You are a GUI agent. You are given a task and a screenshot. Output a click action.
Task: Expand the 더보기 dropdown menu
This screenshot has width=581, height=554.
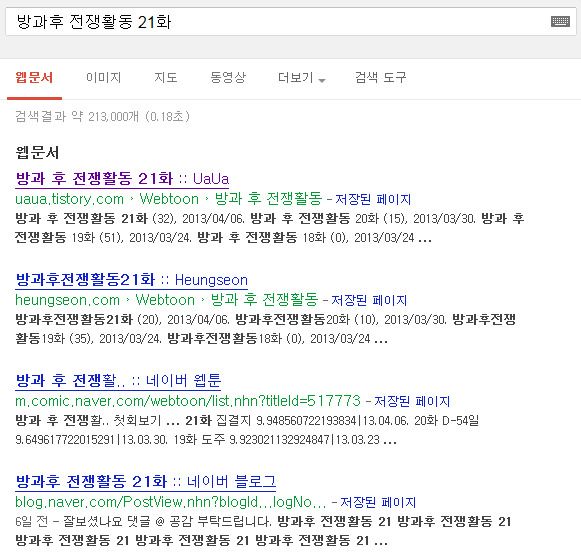tap(301, 78)
